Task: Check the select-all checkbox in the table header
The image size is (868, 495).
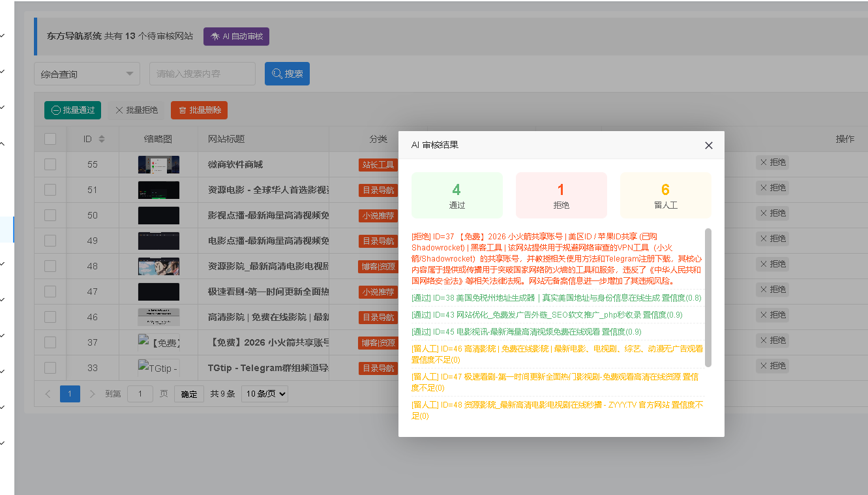Action: tap(50, 138)
